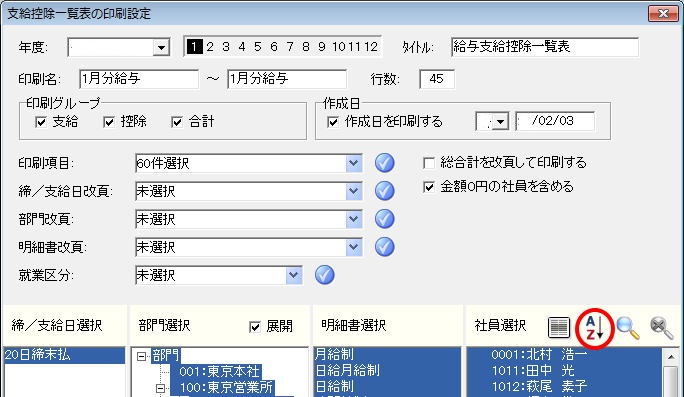
Task: Open the 印刷項目 dropdown showing 60件選択
Action: (354, 163)
